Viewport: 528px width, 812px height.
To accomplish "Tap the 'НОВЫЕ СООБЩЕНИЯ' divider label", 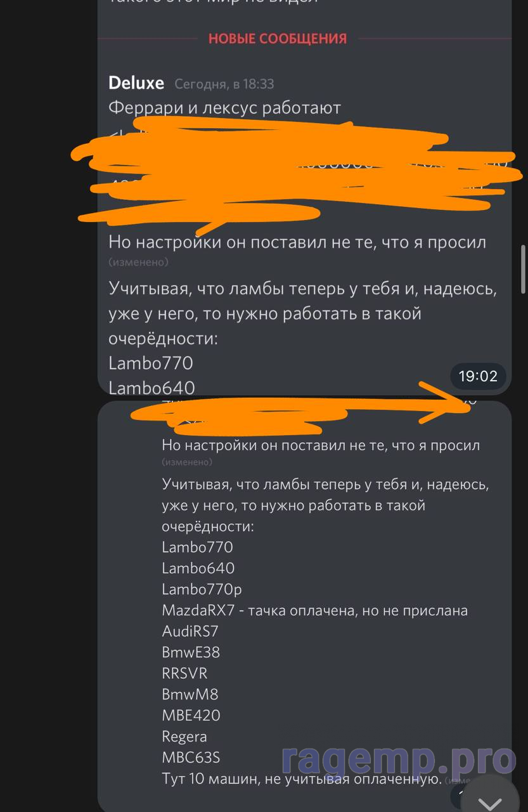I will pos(278,39).
